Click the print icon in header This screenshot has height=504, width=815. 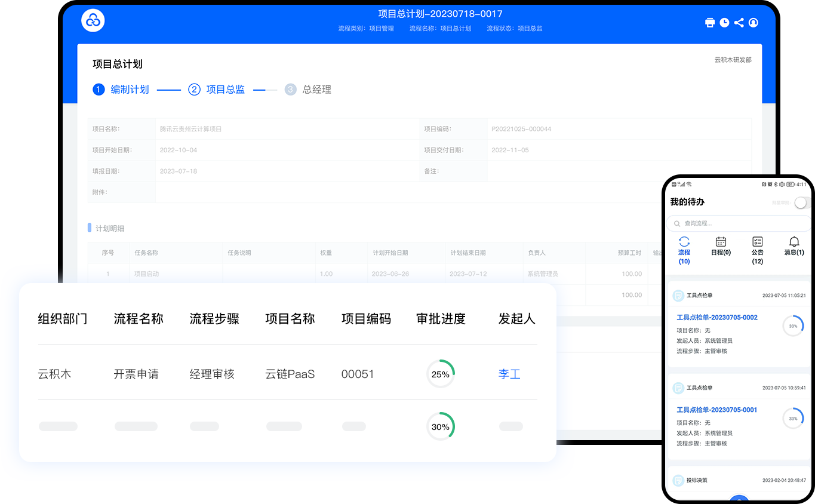tap(710, 23)
